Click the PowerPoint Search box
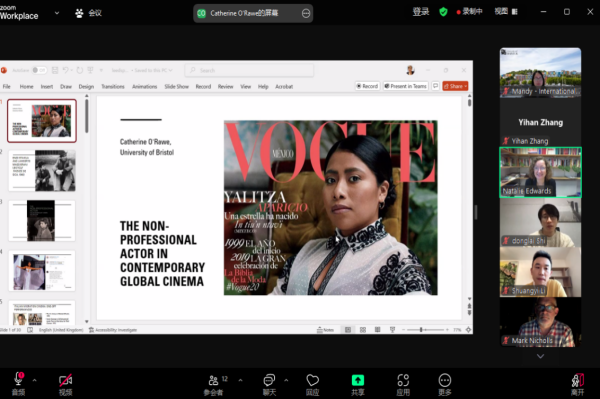600x399 pixels. [x=249, y=70]
